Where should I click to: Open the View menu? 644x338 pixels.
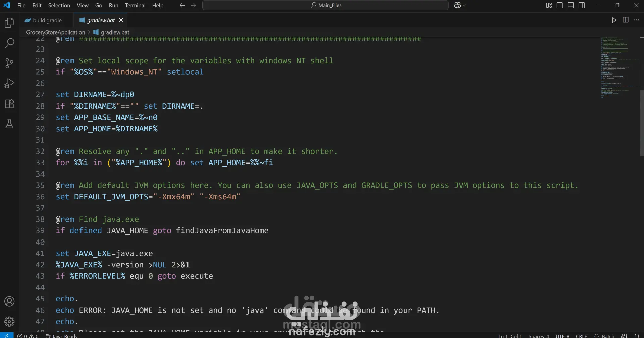[83, 5]
